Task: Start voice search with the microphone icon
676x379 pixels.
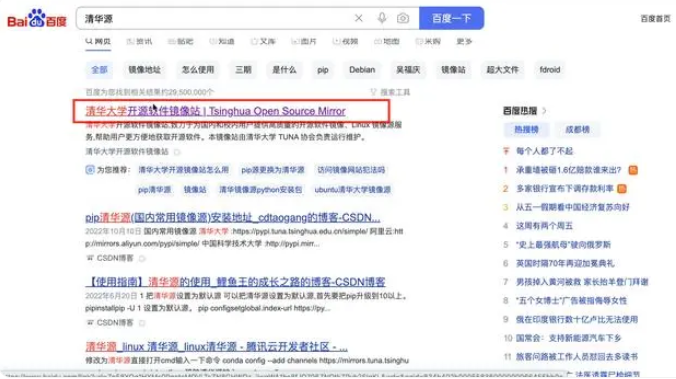Action: point(382,18)
